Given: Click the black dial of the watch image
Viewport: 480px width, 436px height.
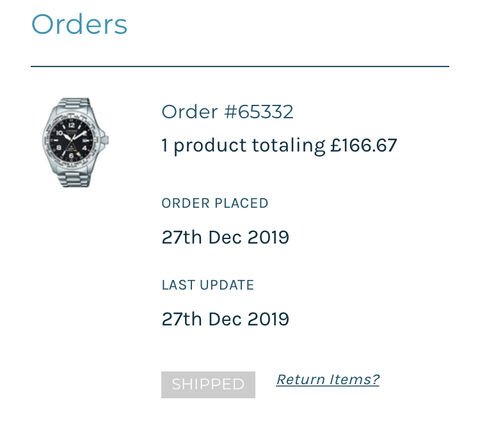Looking at the screenshot, I should [71, 139].
